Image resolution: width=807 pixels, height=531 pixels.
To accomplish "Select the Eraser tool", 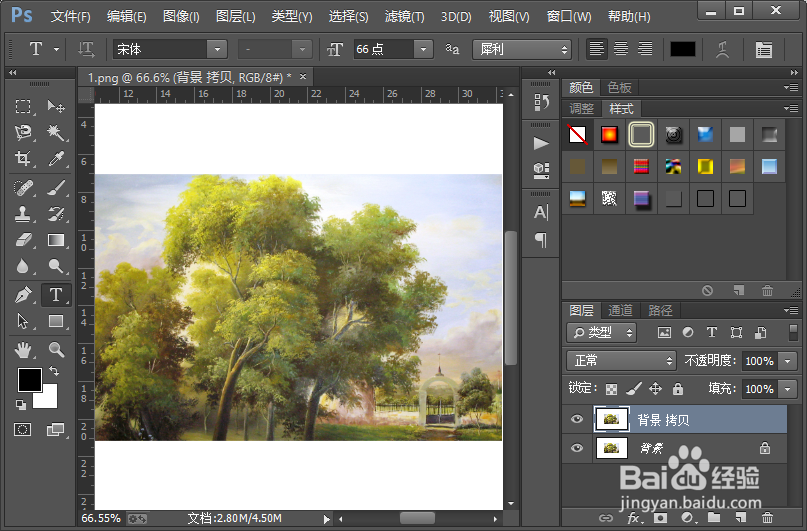I will coord(23,240).
